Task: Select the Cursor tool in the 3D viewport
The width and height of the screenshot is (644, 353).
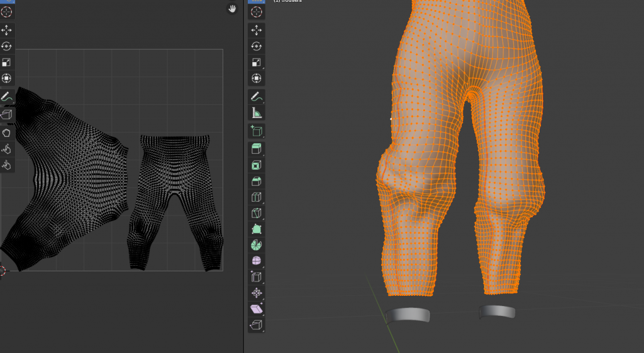Action: click(x=257, y=12)
